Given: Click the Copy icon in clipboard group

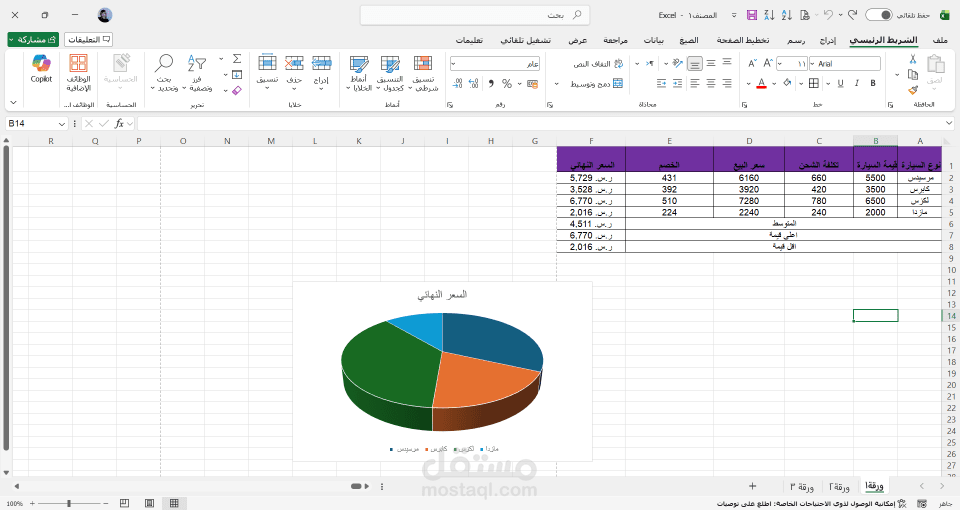Looking at the screenshot, I should [913, 75].
